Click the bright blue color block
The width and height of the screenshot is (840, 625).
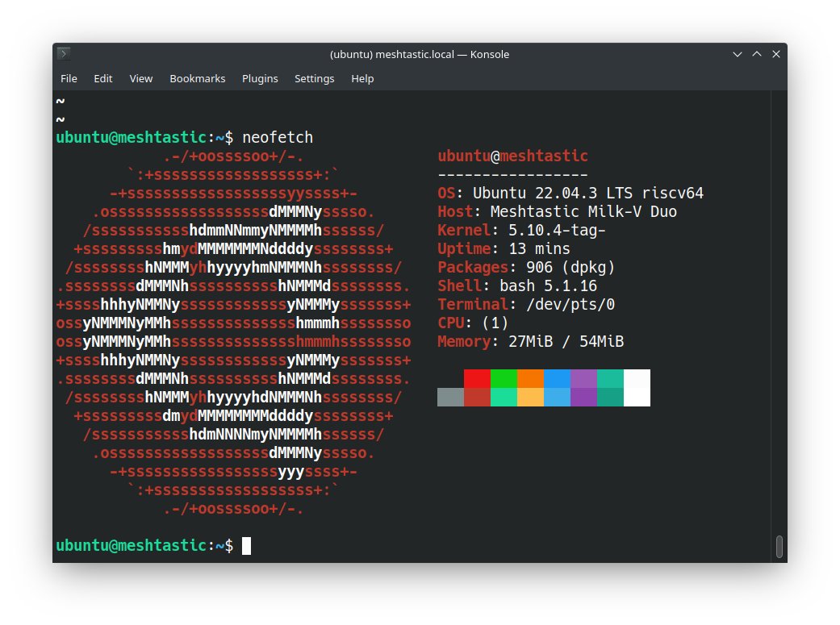point(557,378)
